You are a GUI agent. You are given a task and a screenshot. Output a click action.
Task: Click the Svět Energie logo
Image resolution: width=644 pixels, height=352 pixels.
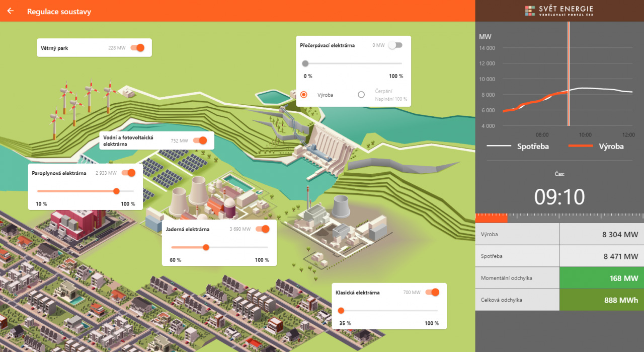pyautogui.click(x=559, y=11)
